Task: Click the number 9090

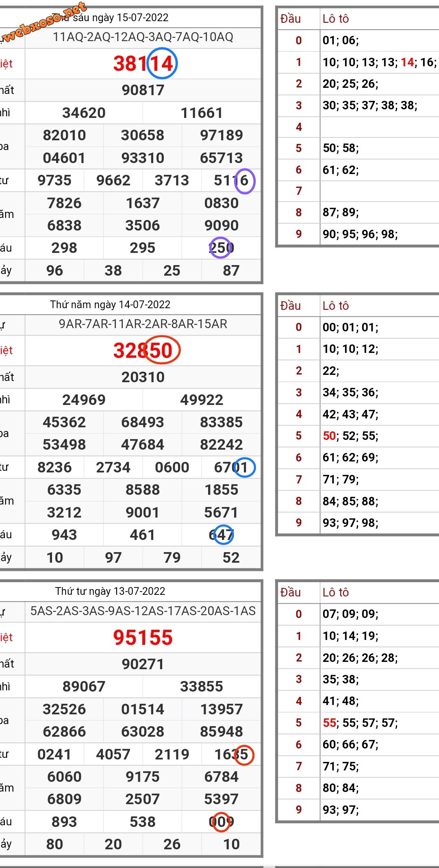Action: (222, 226)
